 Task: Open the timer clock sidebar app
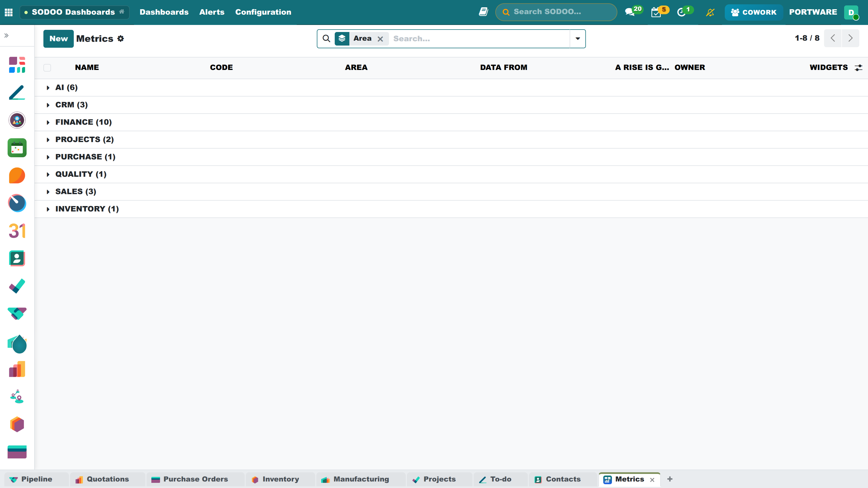click(17, 203)
